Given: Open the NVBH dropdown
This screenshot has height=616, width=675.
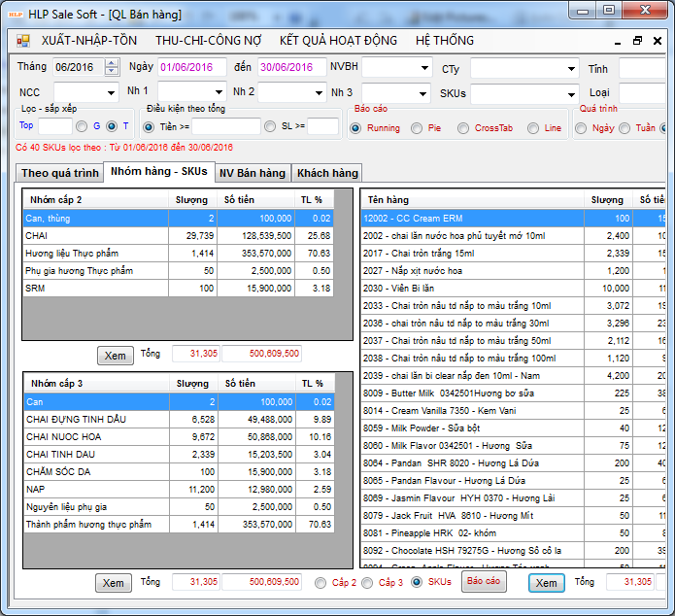Looking at the screenshot, I should click(424, 68).
